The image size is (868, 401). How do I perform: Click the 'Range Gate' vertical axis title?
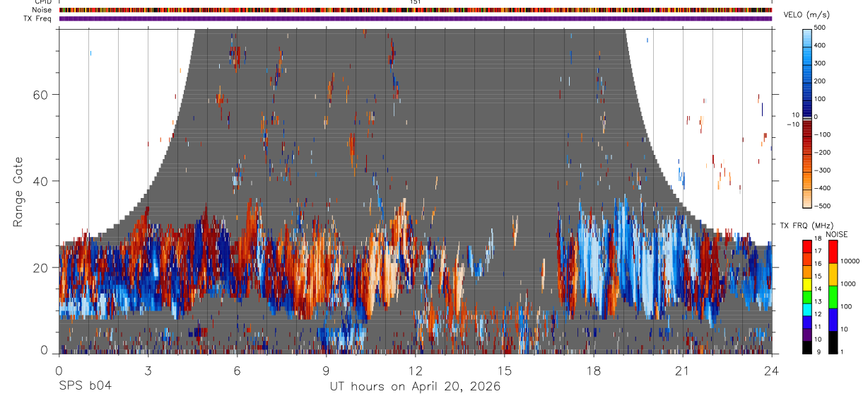[18, 192]
